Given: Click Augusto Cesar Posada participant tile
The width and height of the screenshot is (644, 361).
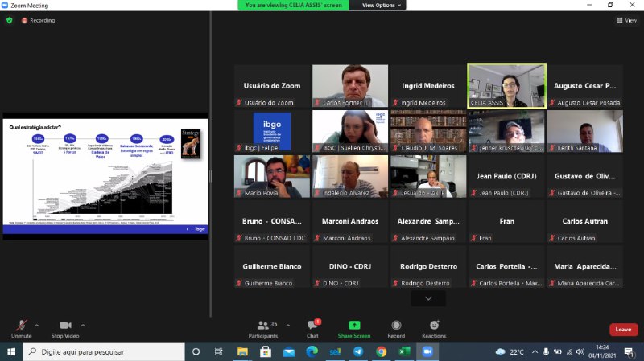Looking at the screenshot, I should 585,86.
